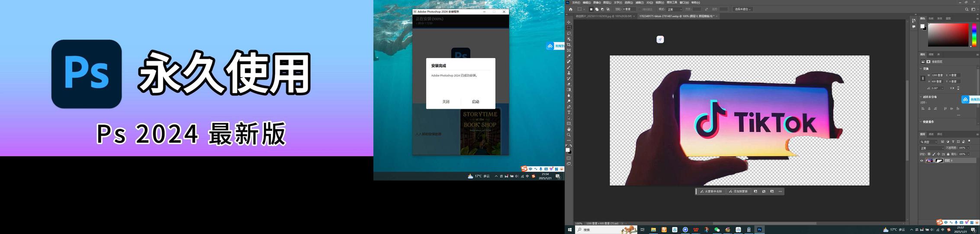Toggle the width-height link in the Properties panel

click(x=922, y=78)
